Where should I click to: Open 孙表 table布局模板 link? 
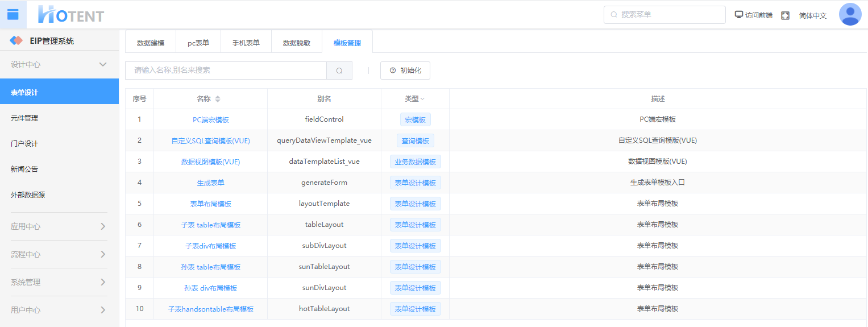(x=211, y=267)
